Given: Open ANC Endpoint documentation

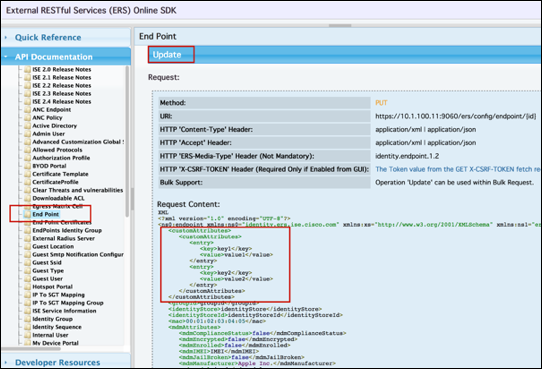Looking at the screenshot, I should [52, 110].
